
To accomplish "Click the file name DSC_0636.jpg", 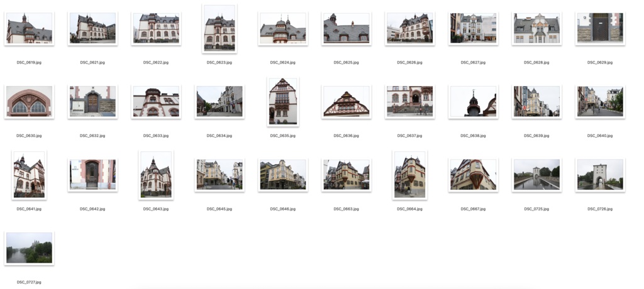I will tap(347, 136).
